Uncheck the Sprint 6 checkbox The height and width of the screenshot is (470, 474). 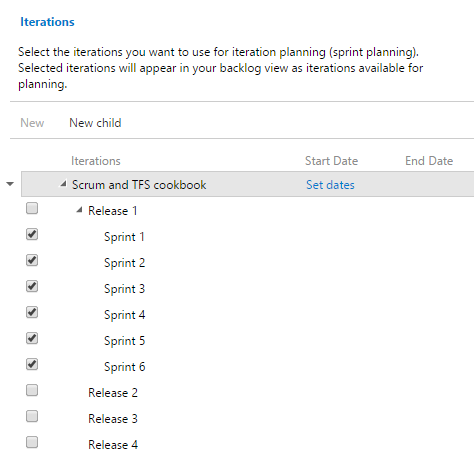32,364
